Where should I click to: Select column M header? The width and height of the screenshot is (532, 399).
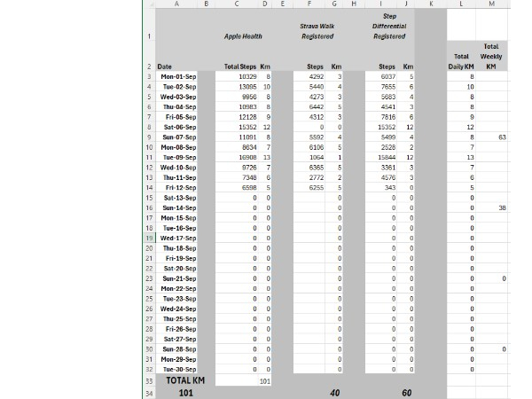(492, 4)
